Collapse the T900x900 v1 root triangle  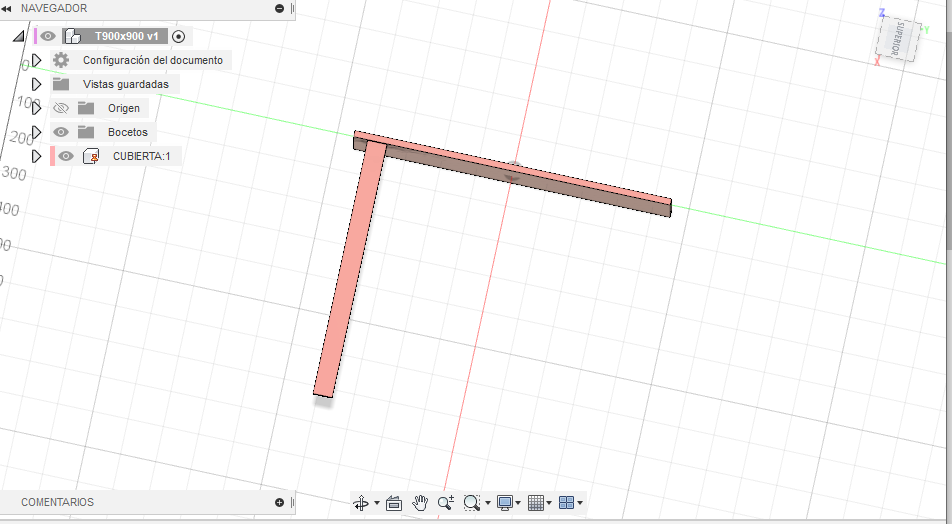tap(19, 36)
